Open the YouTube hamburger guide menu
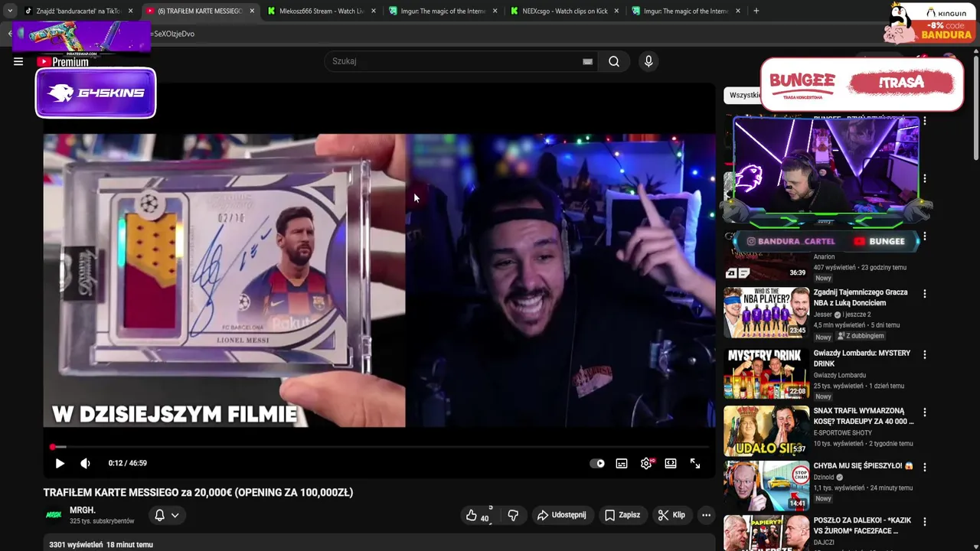The image size is (980, 551). [x=18, y=62]
